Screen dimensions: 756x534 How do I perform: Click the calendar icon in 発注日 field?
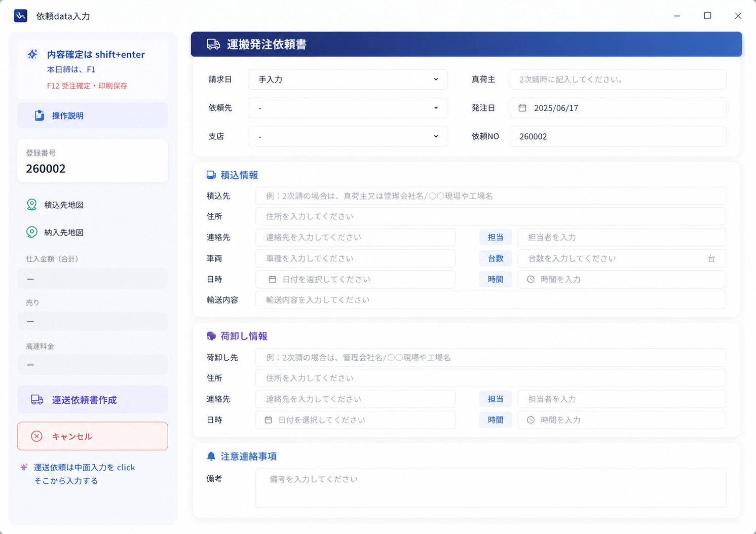click(522, 108)
